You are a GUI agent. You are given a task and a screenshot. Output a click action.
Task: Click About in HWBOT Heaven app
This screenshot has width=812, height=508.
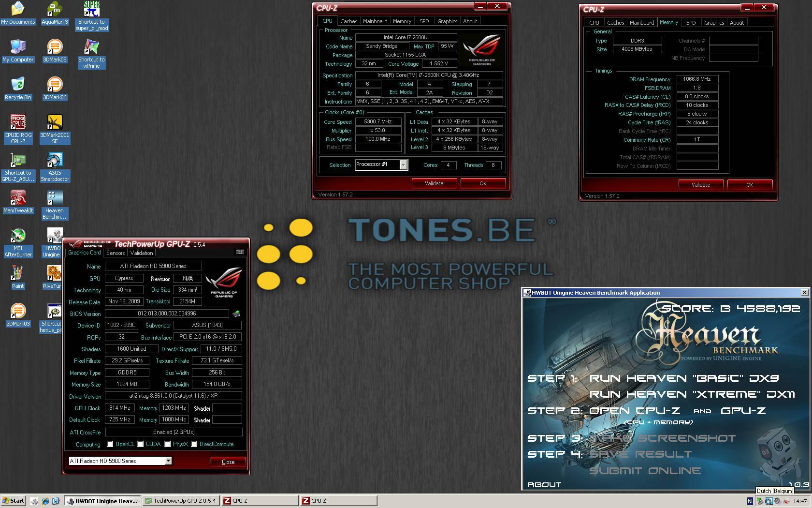tap(544, 484)
